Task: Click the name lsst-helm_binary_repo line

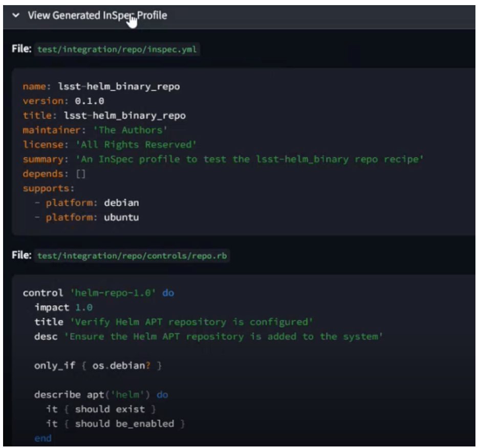Action: point(101,86)
